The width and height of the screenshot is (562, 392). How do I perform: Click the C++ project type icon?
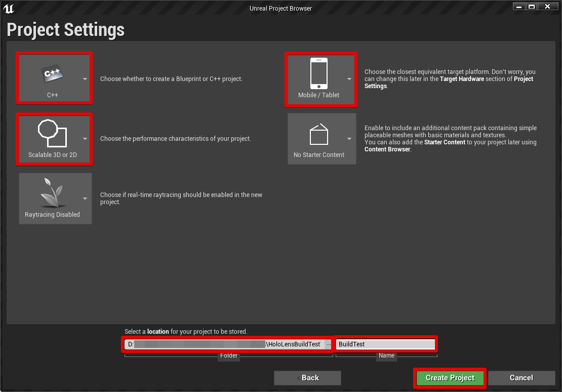tap(53, 74)
